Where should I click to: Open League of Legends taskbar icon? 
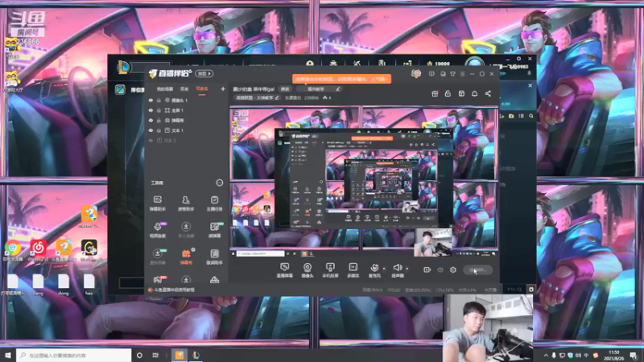(196, 355)
